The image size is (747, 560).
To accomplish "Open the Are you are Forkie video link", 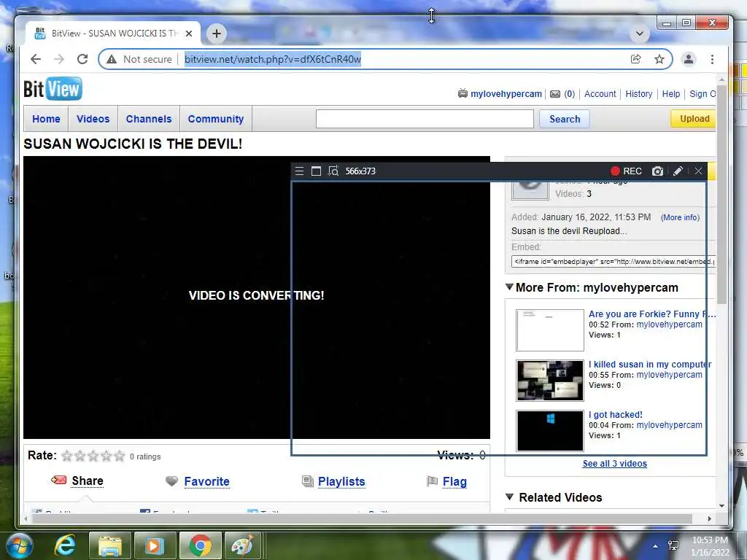I will tap(652, 314).
